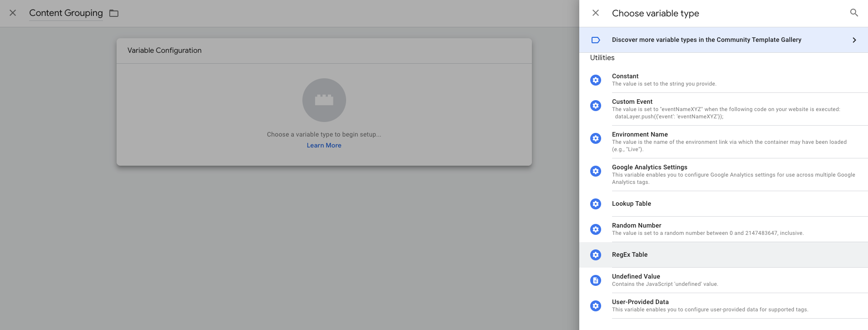
Task: Click the Community Template Gallery tag icon
Action: coord(596,40)
